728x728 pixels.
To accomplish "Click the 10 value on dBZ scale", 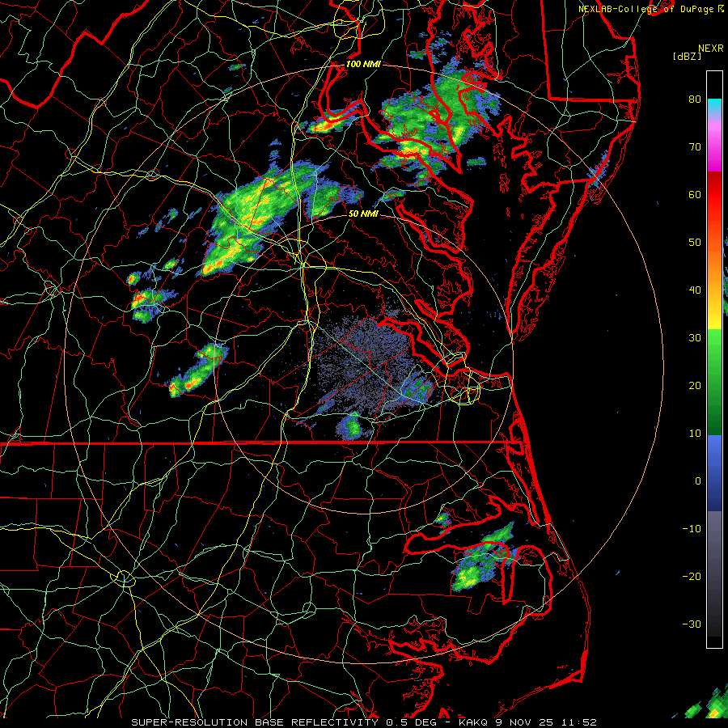I will tap(695, 434).
